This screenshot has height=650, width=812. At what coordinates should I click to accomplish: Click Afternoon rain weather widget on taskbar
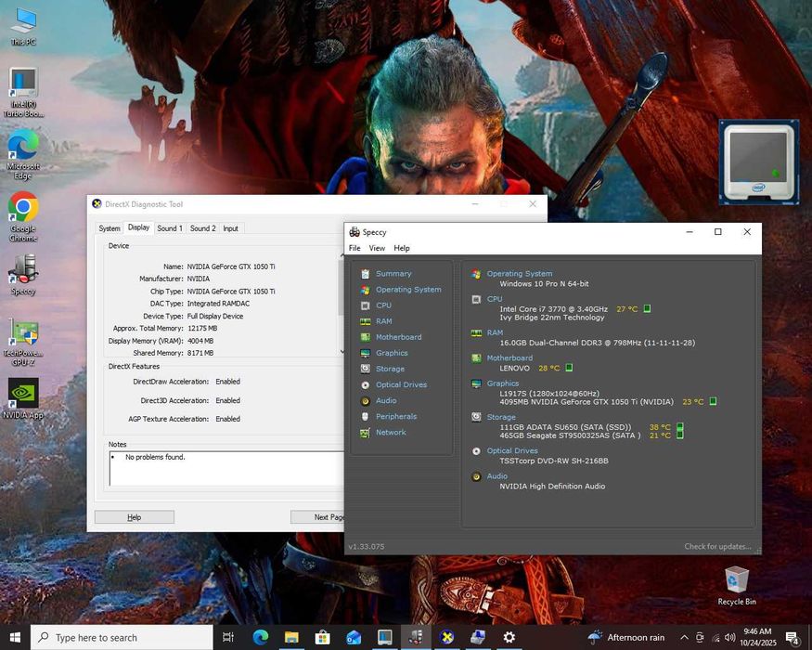pos(626,638)
